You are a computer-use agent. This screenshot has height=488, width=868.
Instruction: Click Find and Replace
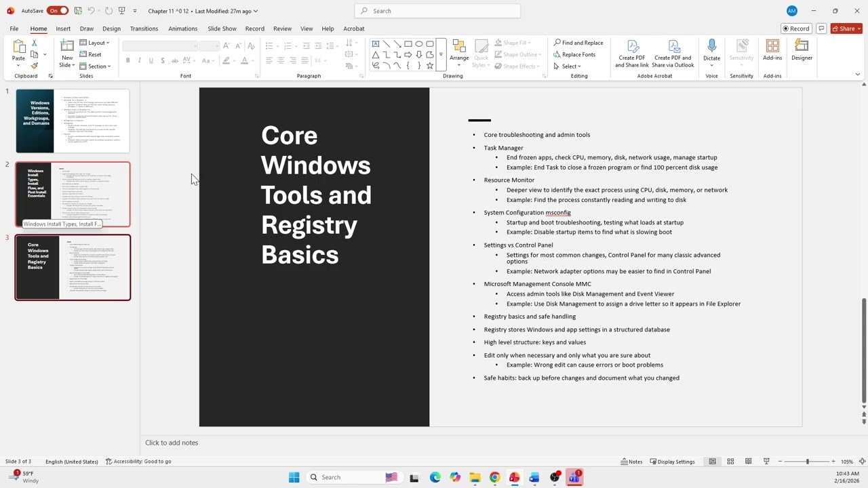point(578,43)
